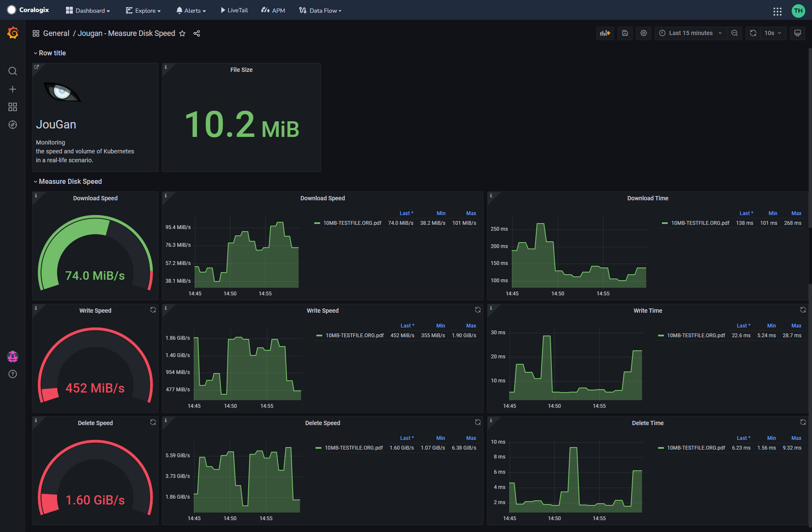Toggle 10MB-TESTFILE.ORG.pdf series in Write Speed legend

tap(354, 336)
